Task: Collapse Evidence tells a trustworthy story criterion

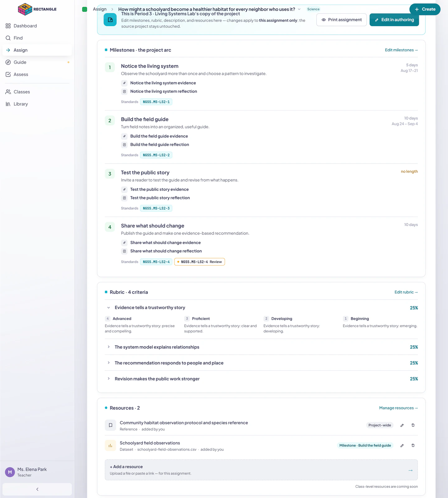Action: (109, 308)
